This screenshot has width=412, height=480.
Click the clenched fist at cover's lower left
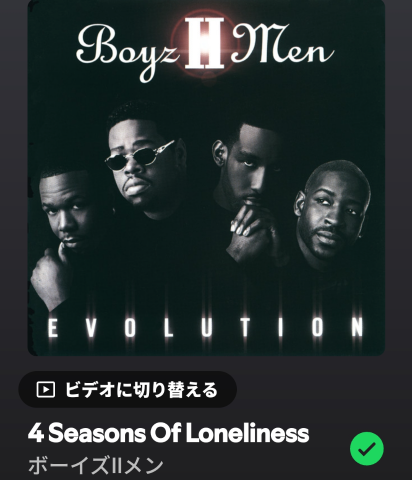point(50,275)
